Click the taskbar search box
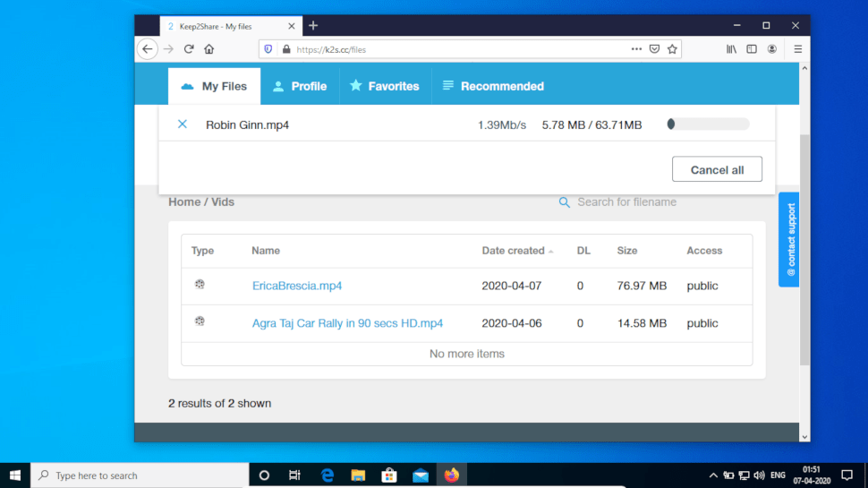Viewport: 868px width, 488px height. click(140, 475)
